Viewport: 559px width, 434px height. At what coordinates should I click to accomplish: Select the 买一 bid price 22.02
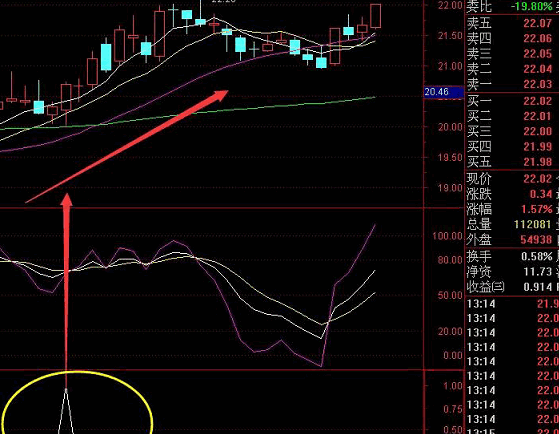pyautogui.click(x=537, y=101)
